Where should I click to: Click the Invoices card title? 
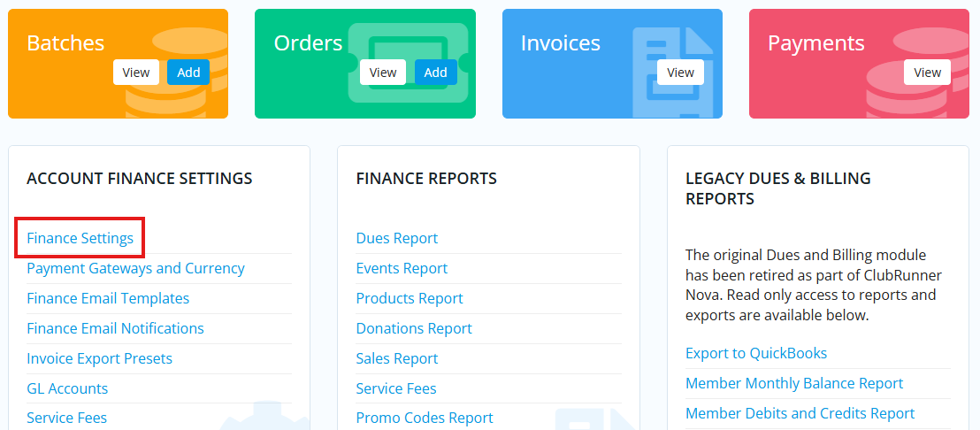[x=561, y=43]
